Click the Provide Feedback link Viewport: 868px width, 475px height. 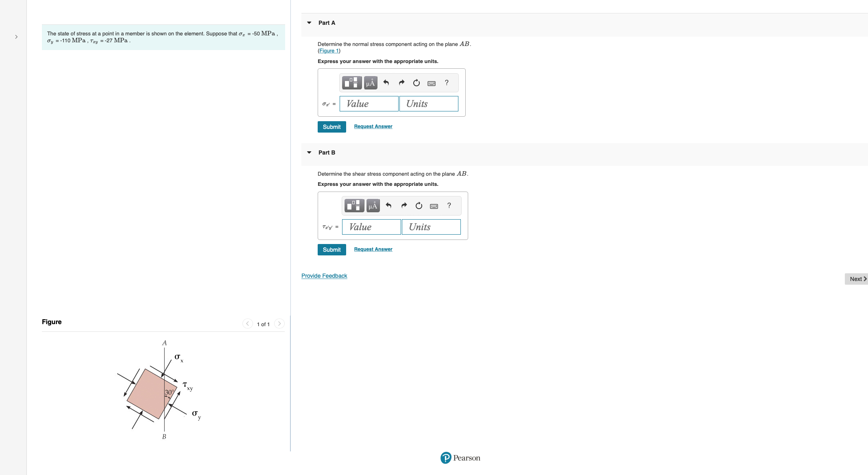click(x=324, y=276)
